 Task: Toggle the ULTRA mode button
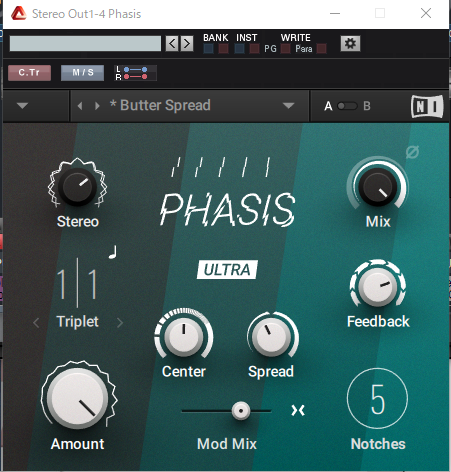(x=227, y=269)
